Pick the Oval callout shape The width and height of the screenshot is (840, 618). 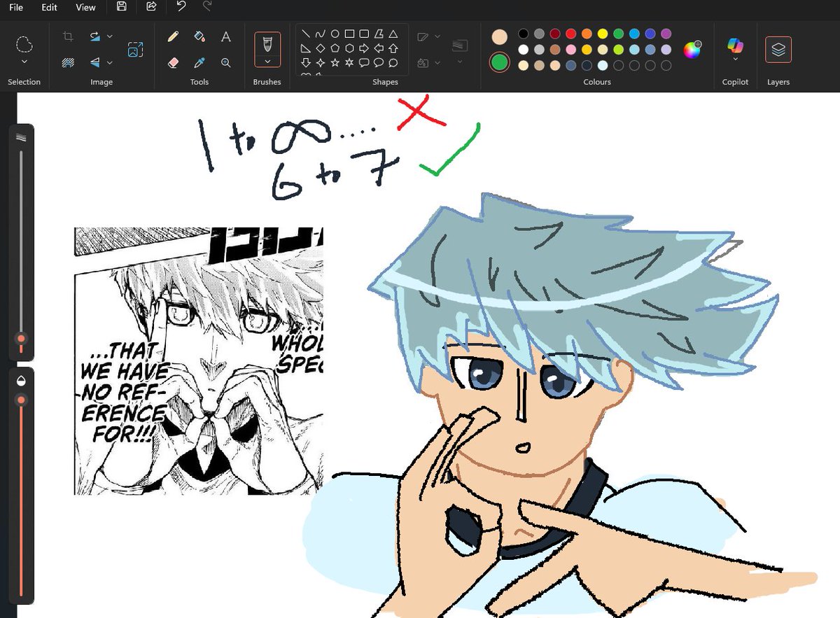point(379,63)
